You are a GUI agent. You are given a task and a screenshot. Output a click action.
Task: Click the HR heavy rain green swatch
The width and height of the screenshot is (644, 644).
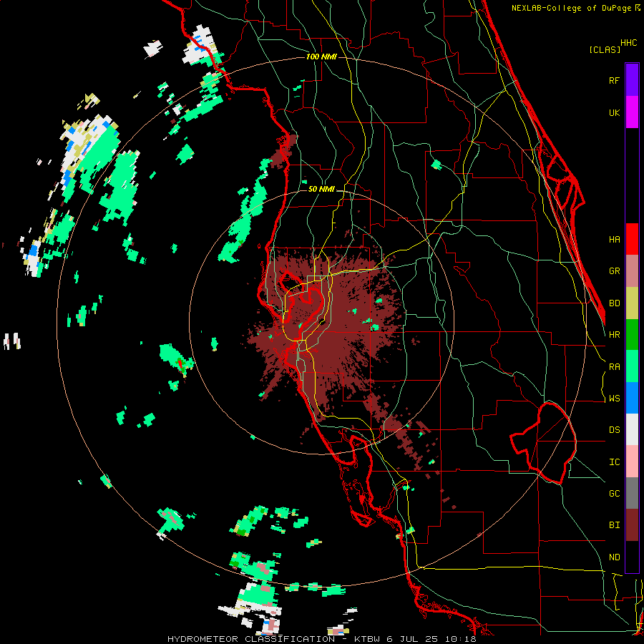click(632, 335)
